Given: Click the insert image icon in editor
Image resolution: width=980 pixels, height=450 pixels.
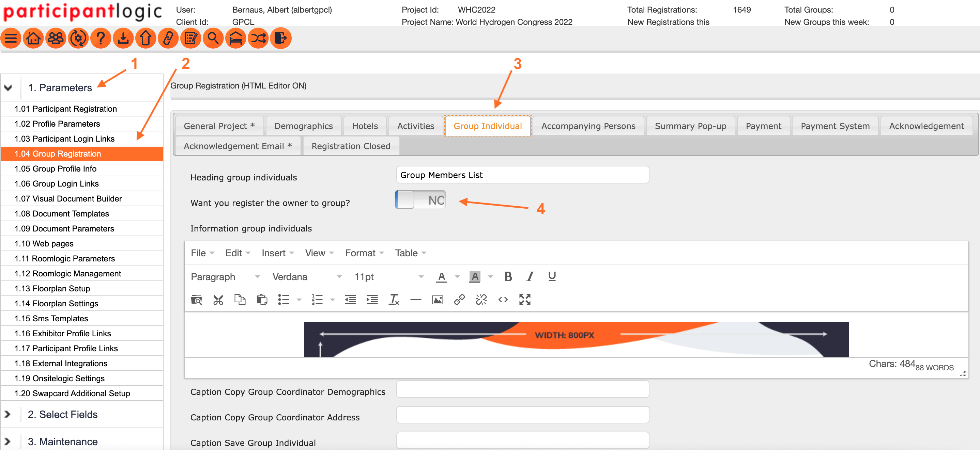Looking at the screenshot, I should [438, 300].
